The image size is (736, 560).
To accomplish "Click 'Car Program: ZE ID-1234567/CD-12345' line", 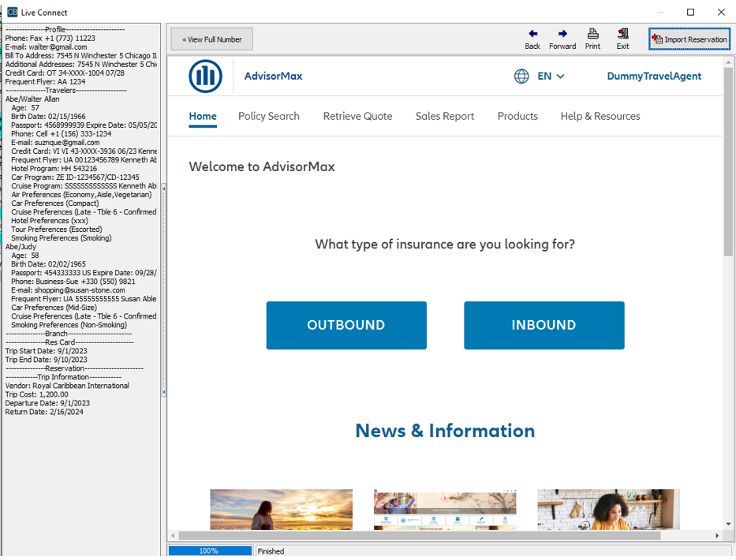I will (75, 177).
